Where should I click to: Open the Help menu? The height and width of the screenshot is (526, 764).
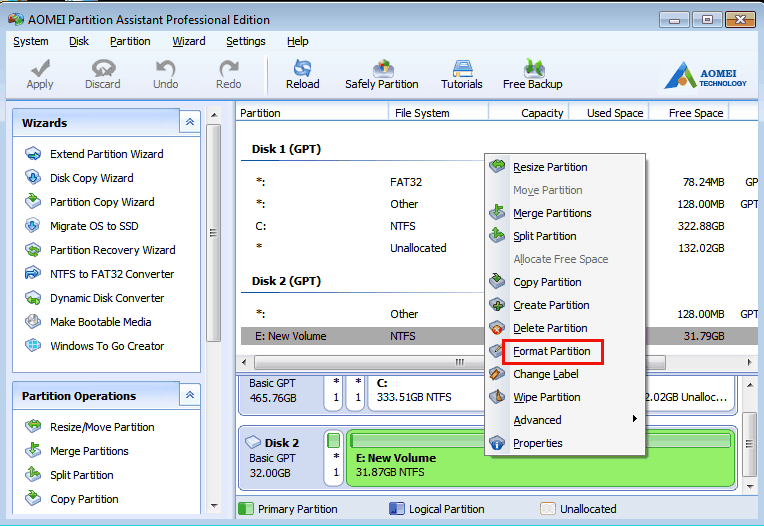[x=298, y=41]
